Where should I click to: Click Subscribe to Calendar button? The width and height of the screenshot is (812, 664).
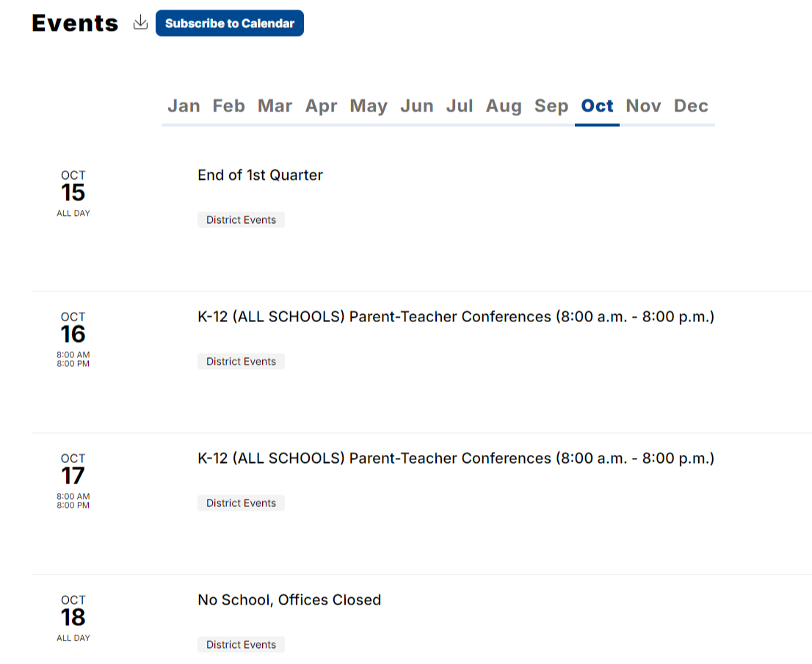(x=229, y=23)
